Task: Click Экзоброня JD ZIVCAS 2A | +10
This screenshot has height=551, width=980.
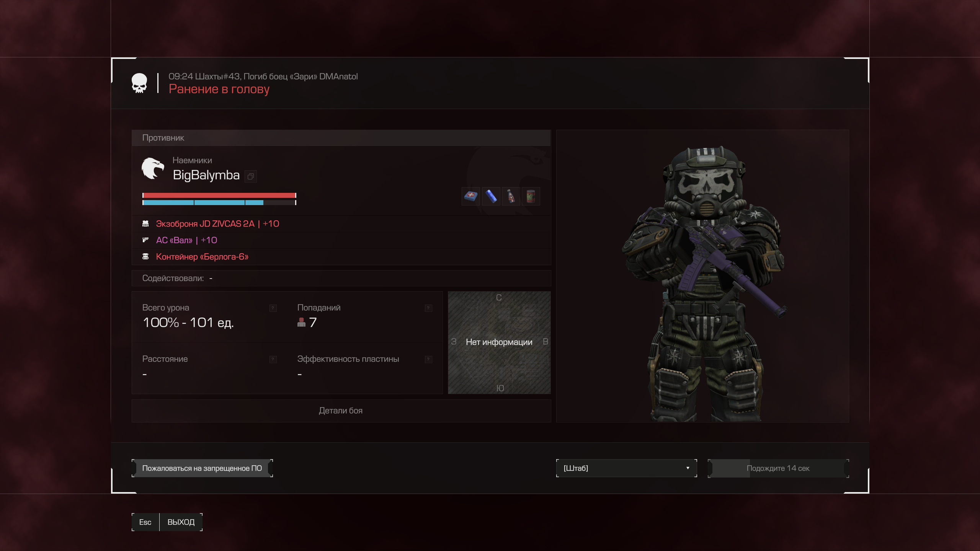Action: tap(217, 224)
